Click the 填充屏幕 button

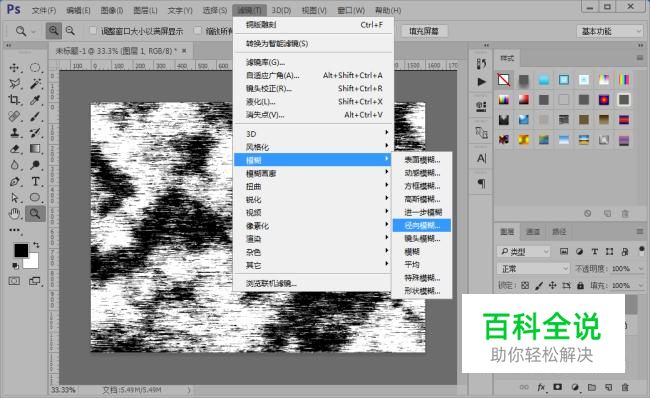coord(424,31)
